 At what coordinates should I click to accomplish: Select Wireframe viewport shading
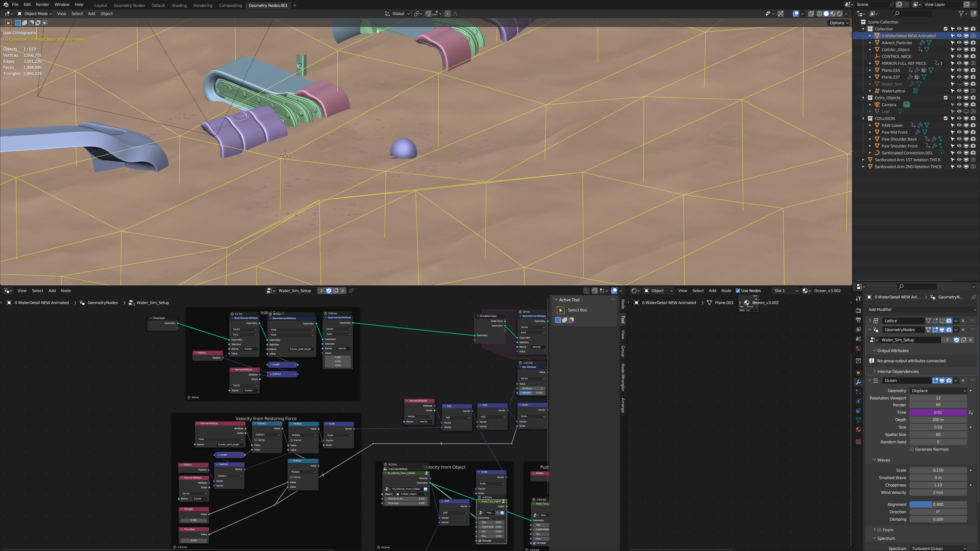coord(819,14)
